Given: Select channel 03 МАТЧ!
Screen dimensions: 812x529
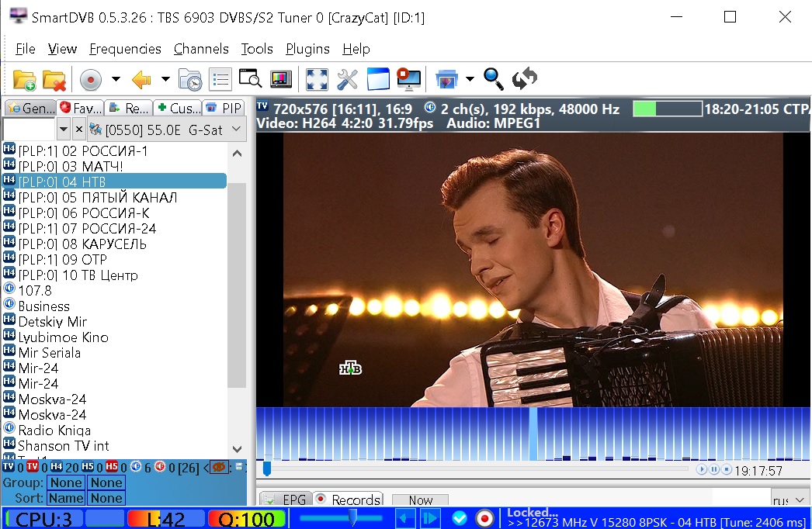Looking at the screenshot, I should [x=114, y=166].
